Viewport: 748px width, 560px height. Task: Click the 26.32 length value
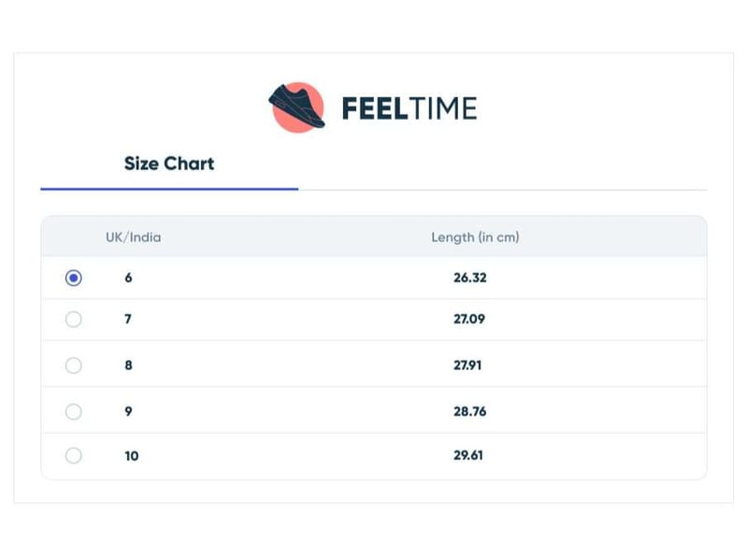(x=469, y=278)
